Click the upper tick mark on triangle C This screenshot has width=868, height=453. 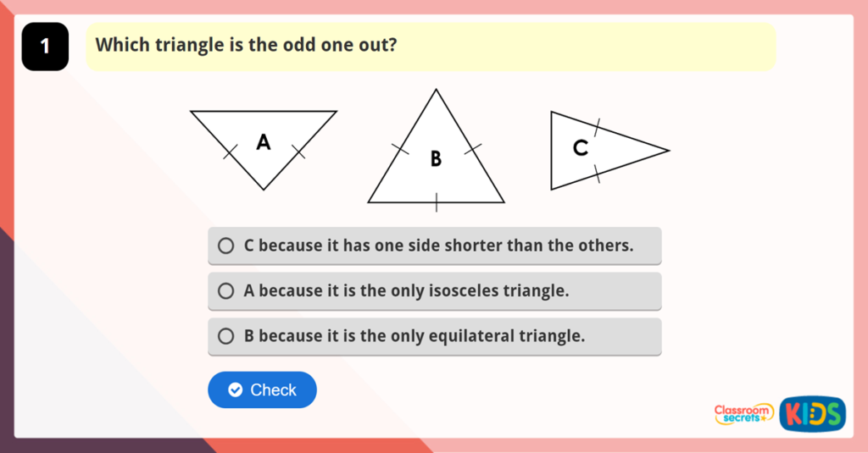[597, 128]
